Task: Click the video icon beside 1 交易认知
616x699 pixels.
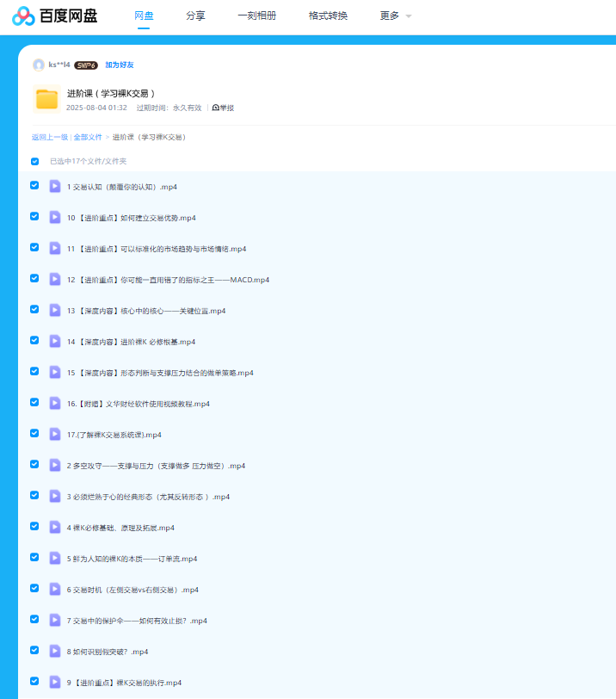Action: (x=55, y=186)
